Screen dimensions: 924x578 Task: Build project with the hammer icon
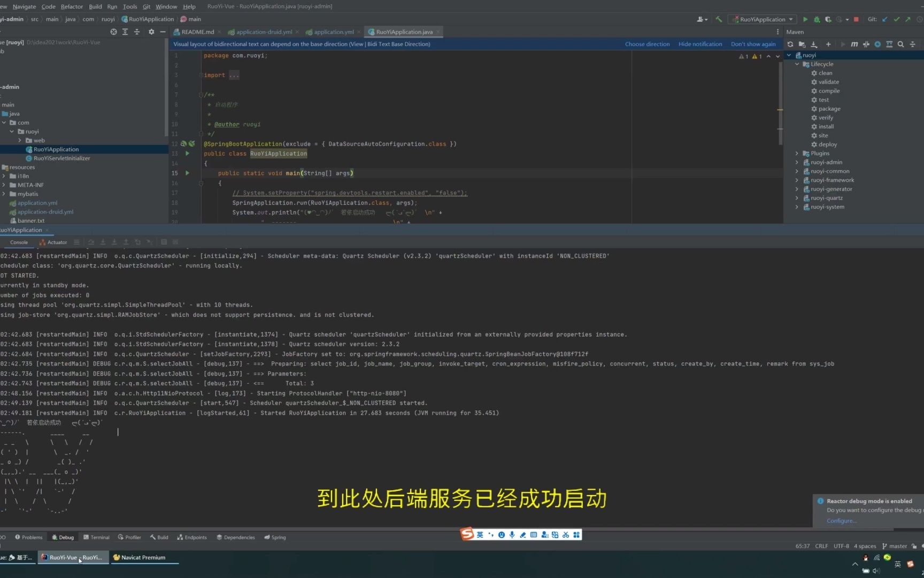point(719,19)
